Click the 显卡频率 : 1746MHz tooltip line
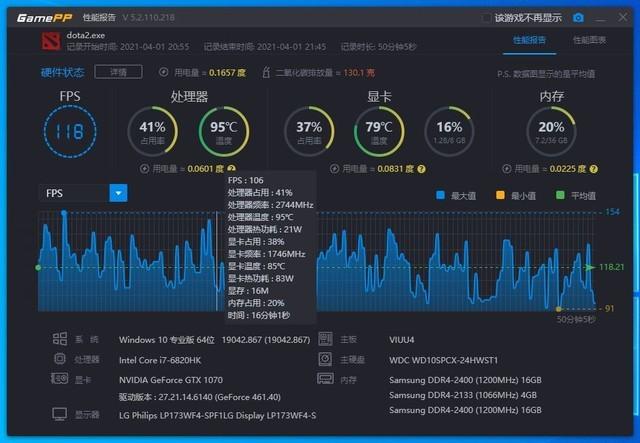The width and height of the screenshot is (640, 443). 267,254
